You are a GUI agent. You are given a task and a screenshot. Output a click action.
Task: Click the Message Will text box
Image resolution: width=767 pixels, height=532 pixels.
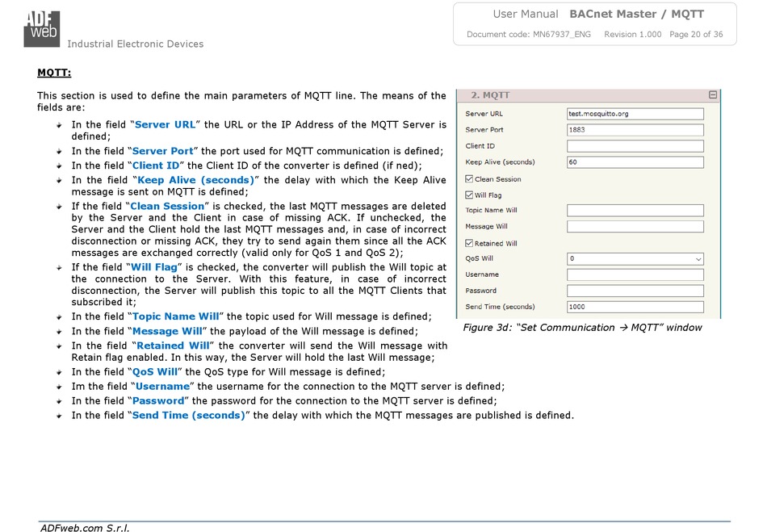point(635,226)
